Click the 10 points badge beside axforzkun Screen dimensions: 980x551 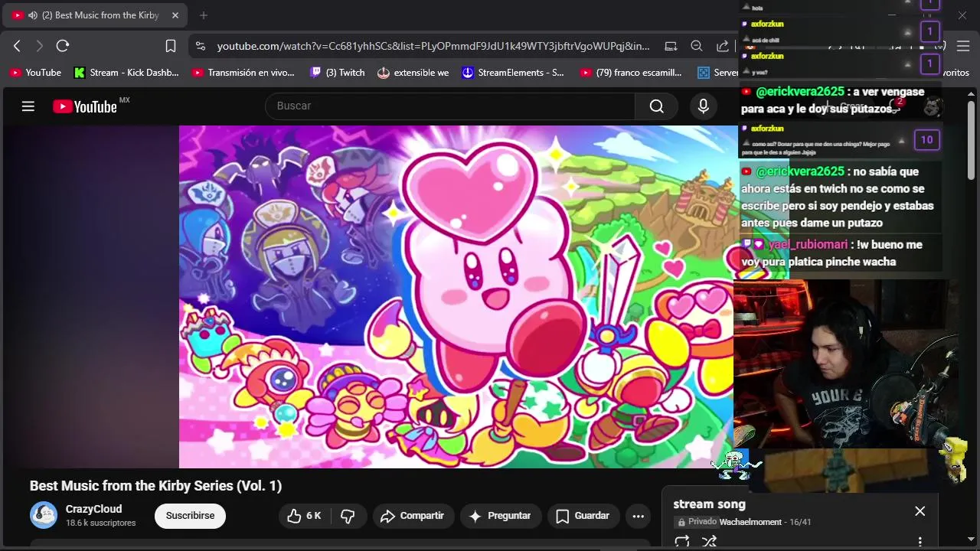tap(926, 139)
